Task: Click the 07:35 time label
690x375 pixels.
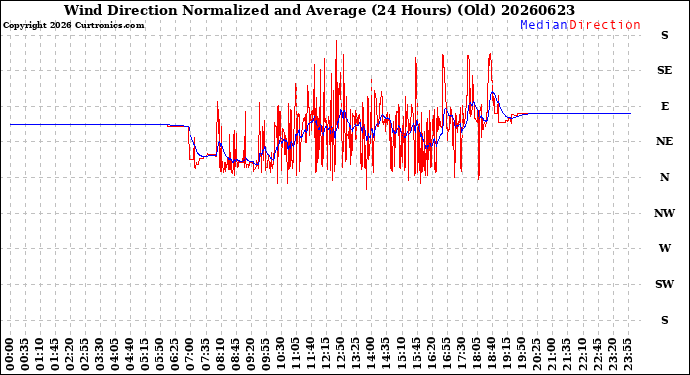Action: click(x=205, y=355)
